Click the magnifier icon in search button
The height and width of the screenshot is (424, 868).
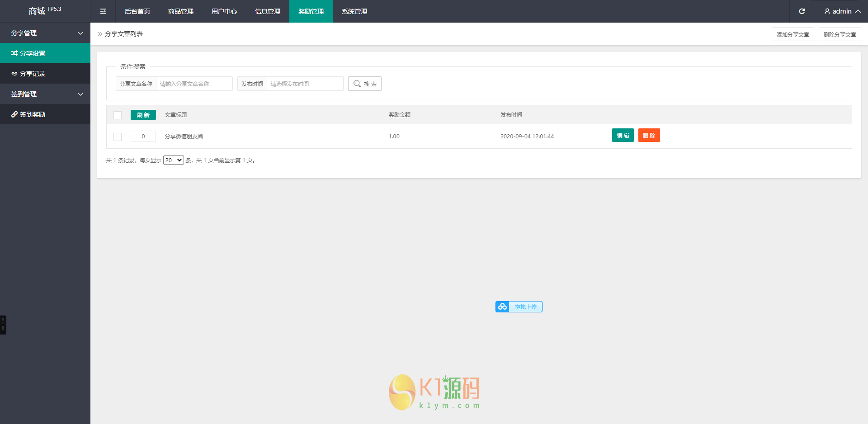[x=357, y=84]
